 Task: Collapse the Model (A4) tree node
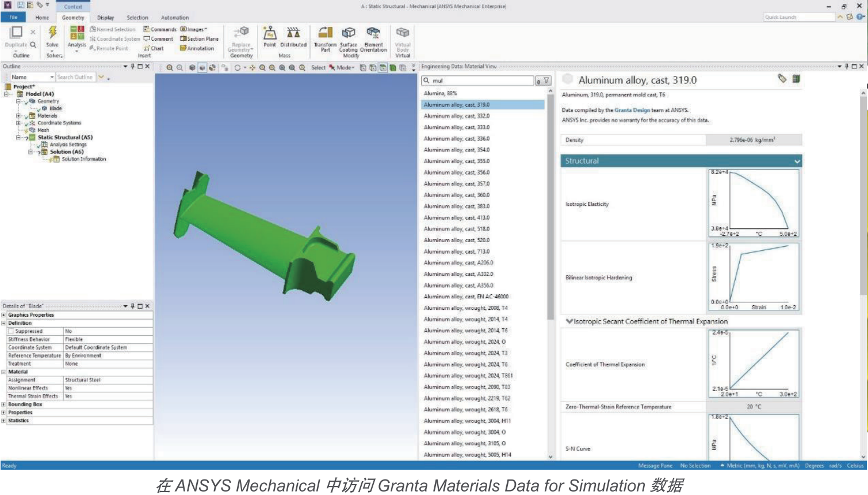point(6,94)
